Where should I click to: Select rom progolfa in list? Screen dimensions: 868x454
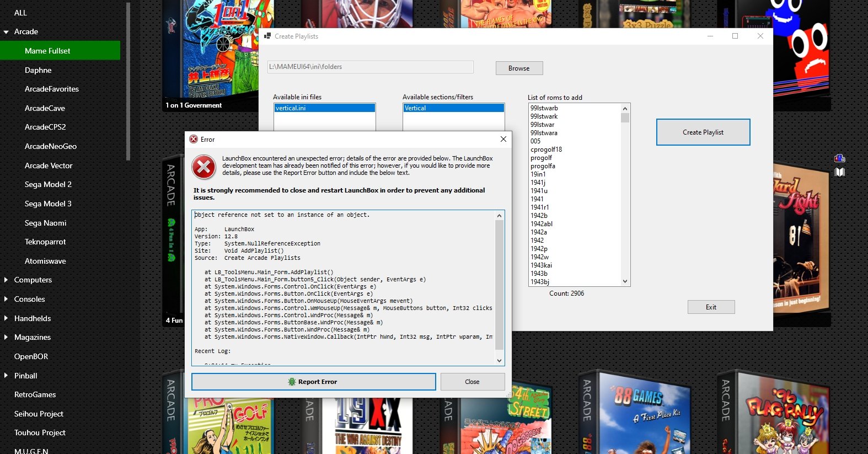coord(543,166)
